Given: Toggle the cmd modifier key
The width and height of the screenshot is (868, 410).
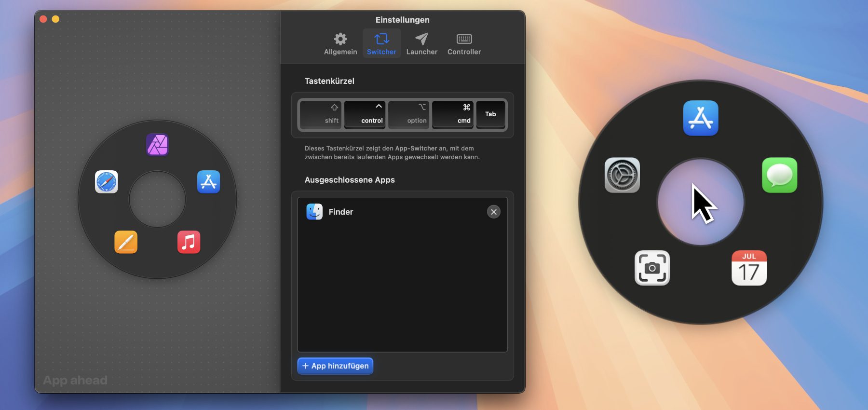Looking at the screenshot, I should [453, 115].
